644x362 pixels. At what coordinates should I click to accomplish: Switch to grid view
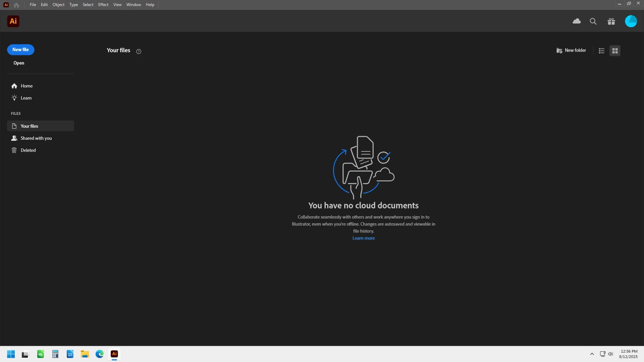click(x=615, y=51)
